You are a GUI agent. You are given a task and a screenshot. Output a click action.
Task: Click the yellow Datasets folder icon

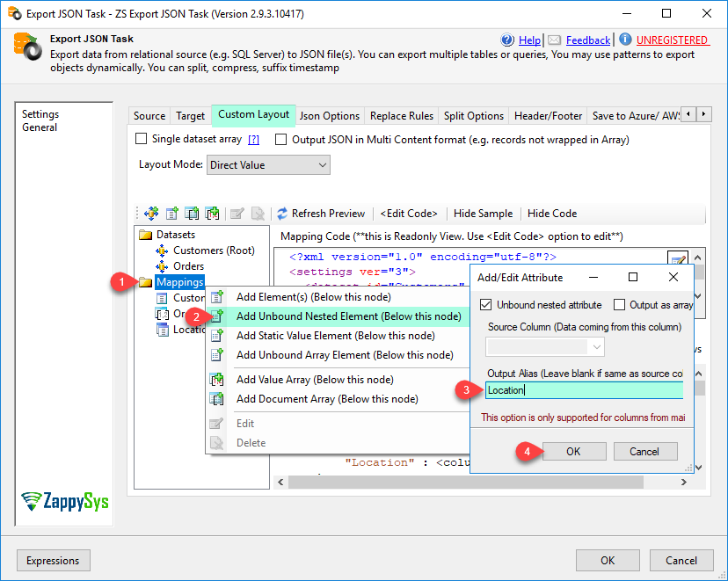click(145, 235)
